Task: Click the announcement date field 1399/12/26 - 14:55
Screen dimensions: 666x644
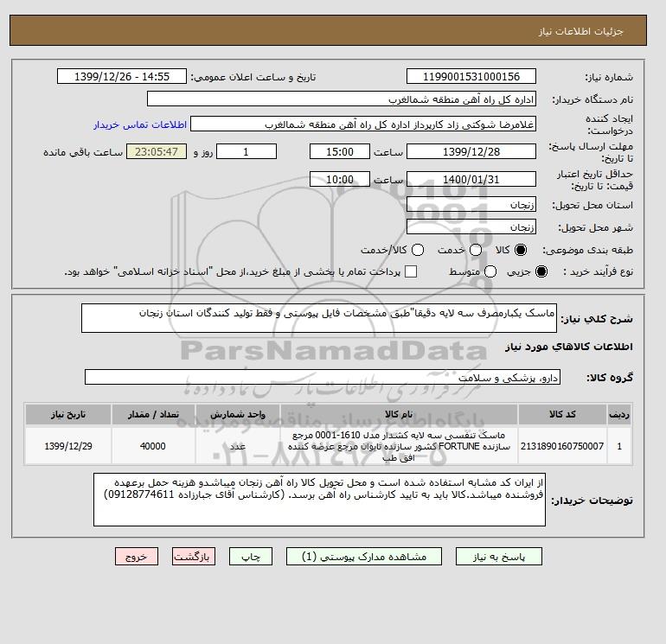Action: [x=122, y=77]
